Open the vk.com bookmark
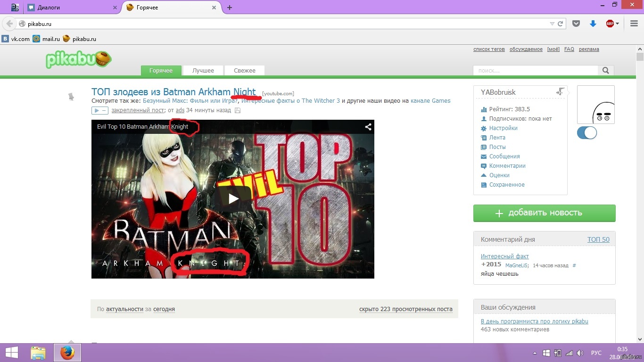Screen dimensions: 644x362 point(16,39)
